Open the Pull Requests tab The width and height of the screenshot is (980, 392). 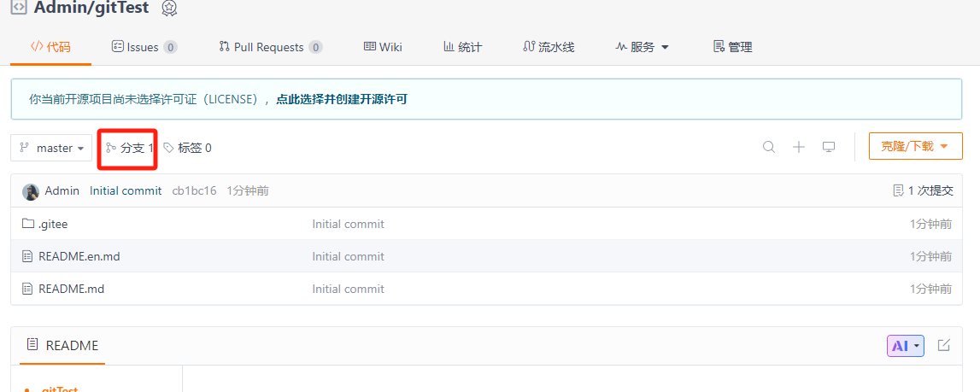point(271,47)
